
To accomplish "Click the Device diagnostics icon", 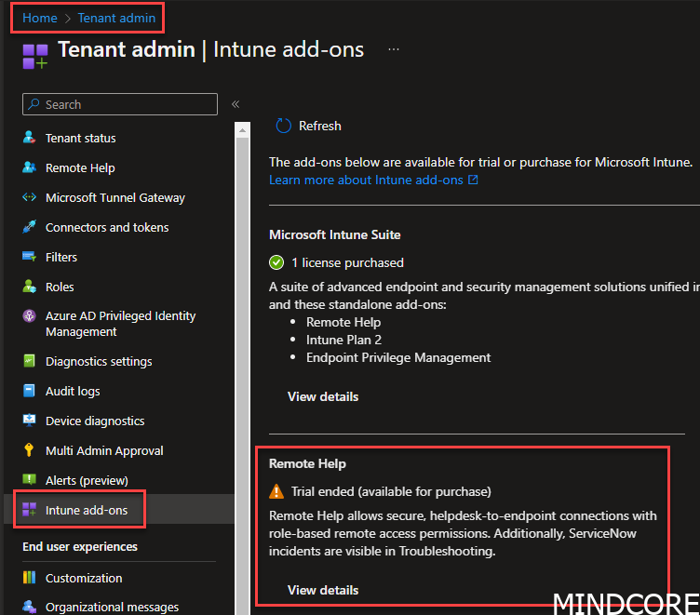I will click(x=29, y=421).
